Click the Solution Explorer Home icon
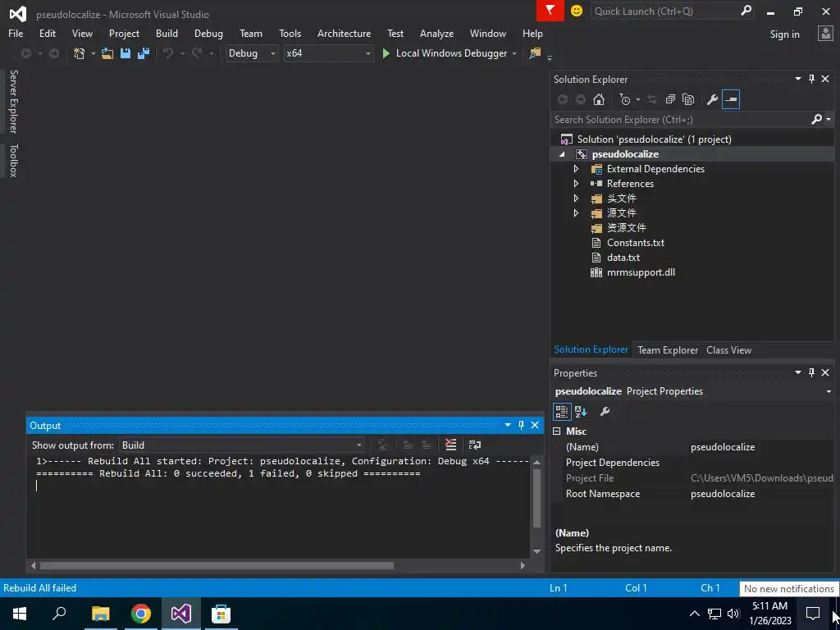840x630 pixels. coord(598,99)
